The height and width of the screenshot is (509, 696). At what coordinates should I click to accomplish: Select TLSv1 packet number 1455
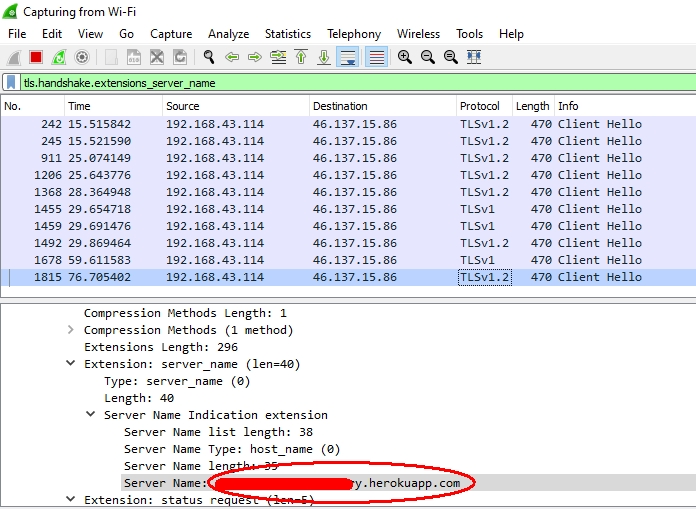tap(348, 209)
